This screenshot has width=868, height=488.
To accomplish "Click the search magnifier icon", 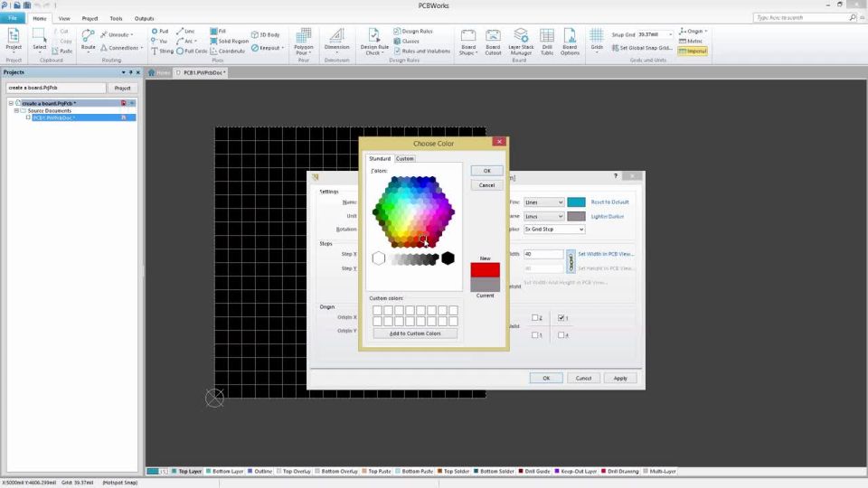I will click(853, 18).
